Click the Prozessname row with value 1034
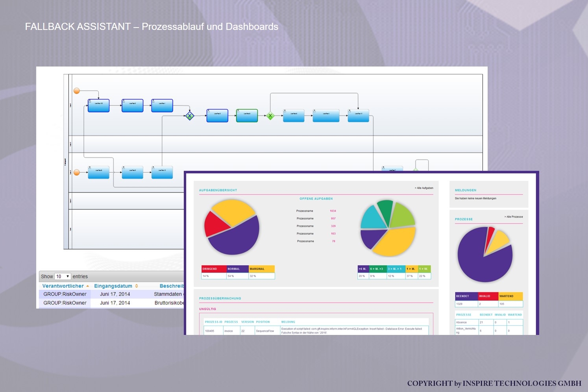This screenshot has height=392, width=588. pyautogui.click(x=316, y=211)
